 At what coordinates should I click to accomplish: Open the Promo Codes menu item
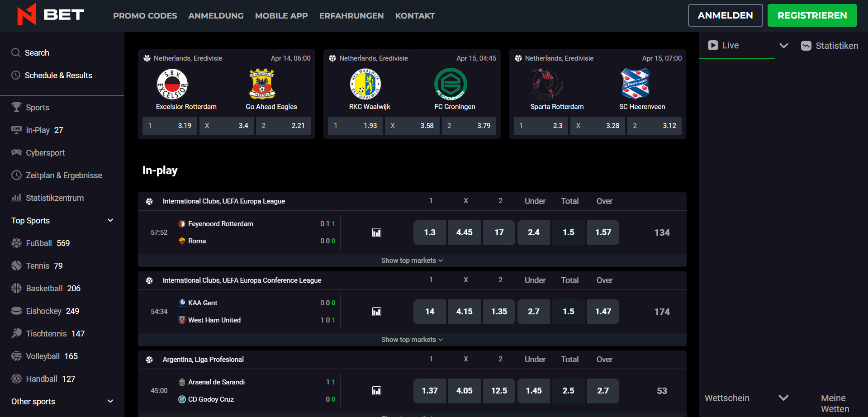click(x=145, y=16)
